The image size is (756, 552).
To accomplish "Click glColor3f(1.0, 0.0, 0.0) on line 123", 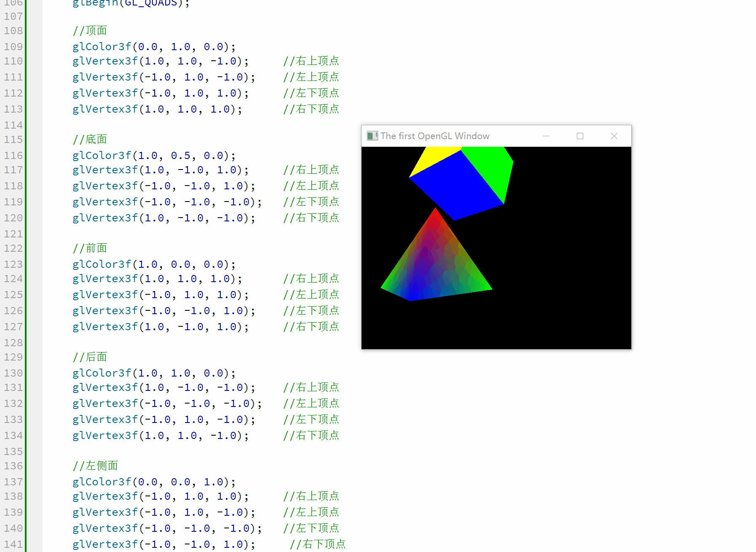I will point(154,264).
